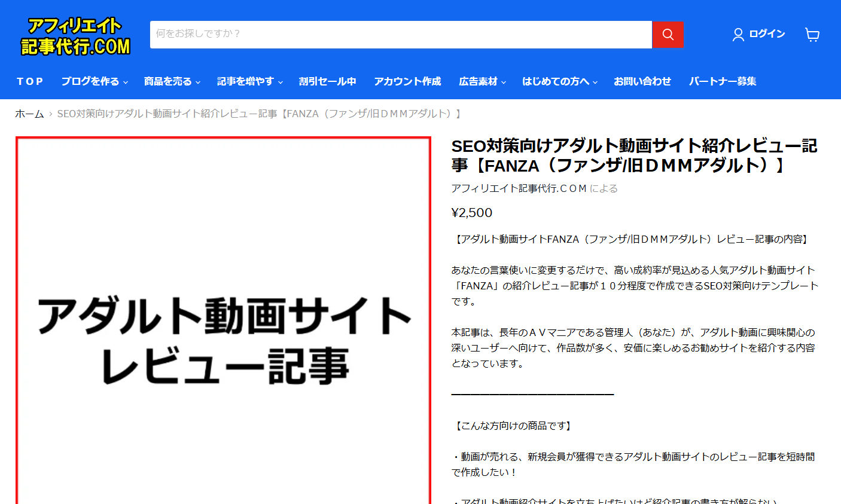The width and height of the screenshot is (841, 504).
Task: Open the 広告素材 dropdown menu
Action: tap(482, 81)
